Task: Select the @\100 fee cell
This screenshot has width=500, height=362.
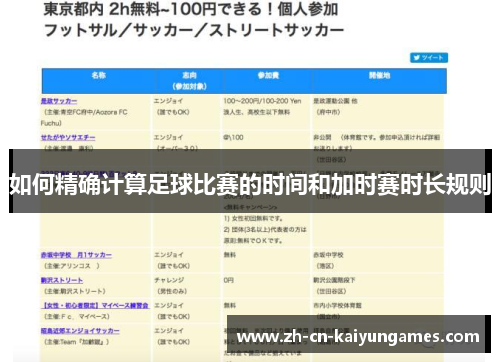Action: coord(233,137)
